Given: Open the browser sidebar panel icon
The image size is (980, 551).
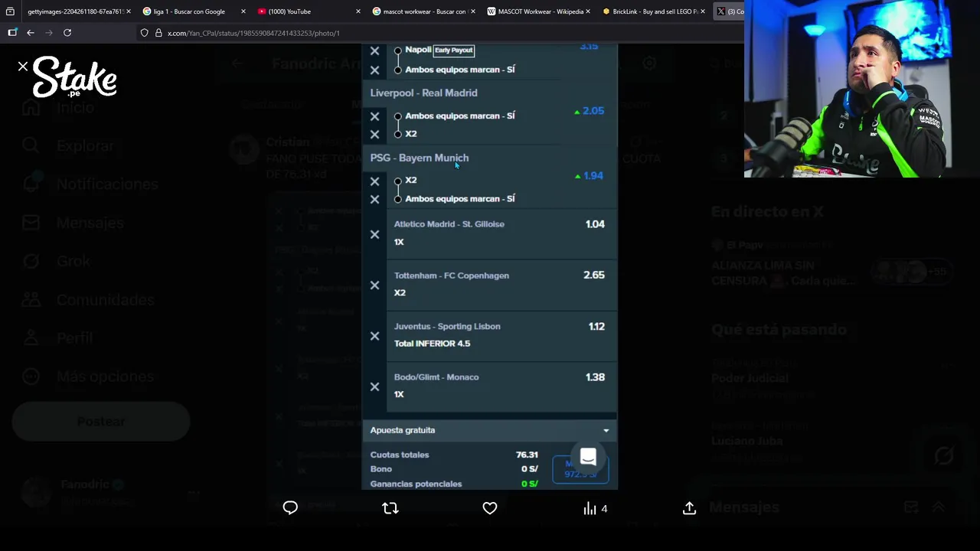Looking at the screenshot, I should [12, 33].
